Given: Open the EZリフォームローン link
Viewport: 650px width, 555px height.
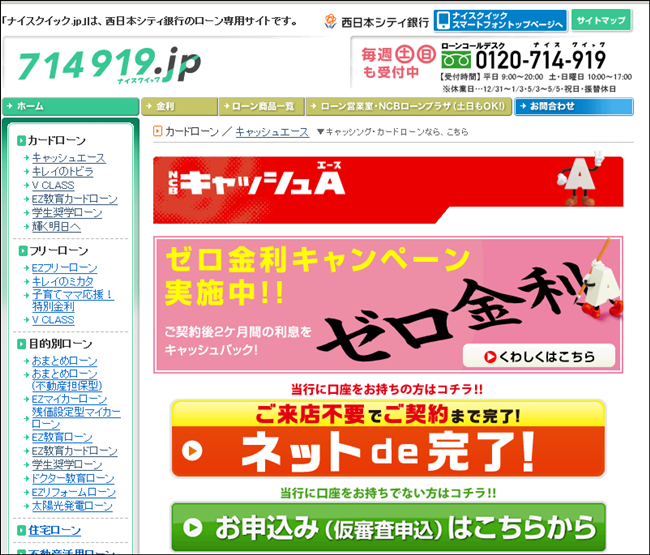Looking at the screenshot, I should tap(74, 492).
